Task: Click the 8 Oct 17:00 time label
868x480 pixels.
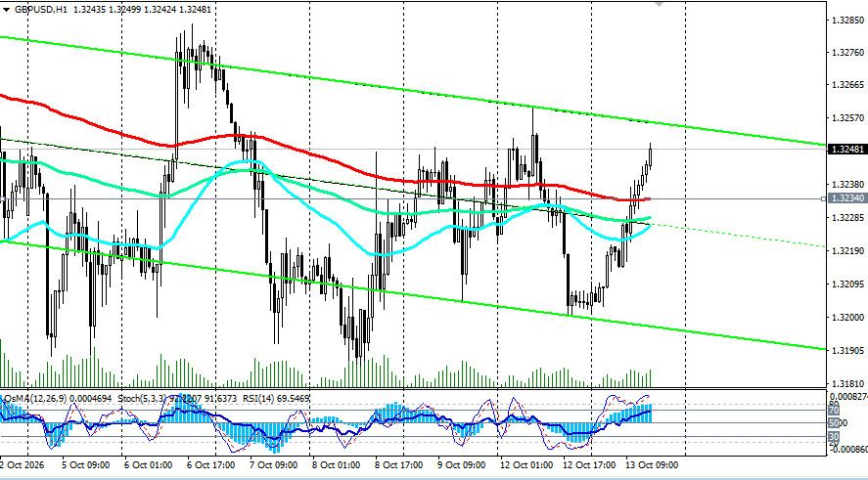Action: point(400,465)
